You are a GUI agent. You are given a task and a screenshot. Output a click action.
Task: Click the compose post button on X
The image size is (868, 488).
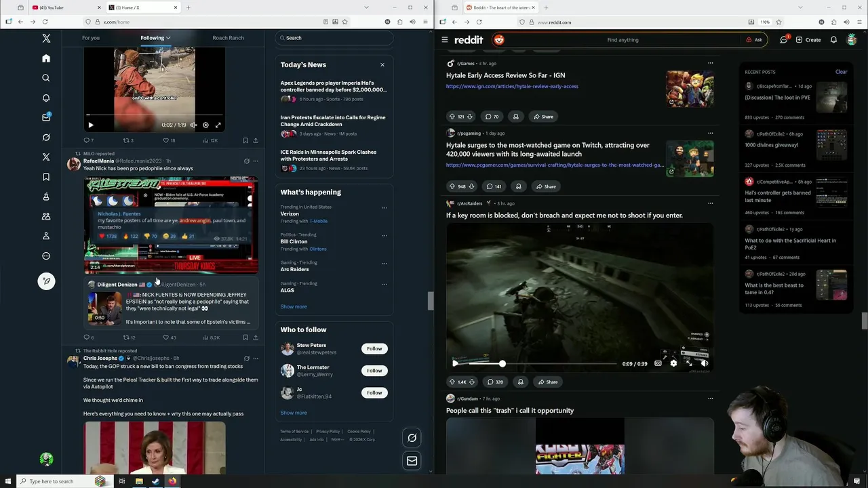(x=46, y=281)
